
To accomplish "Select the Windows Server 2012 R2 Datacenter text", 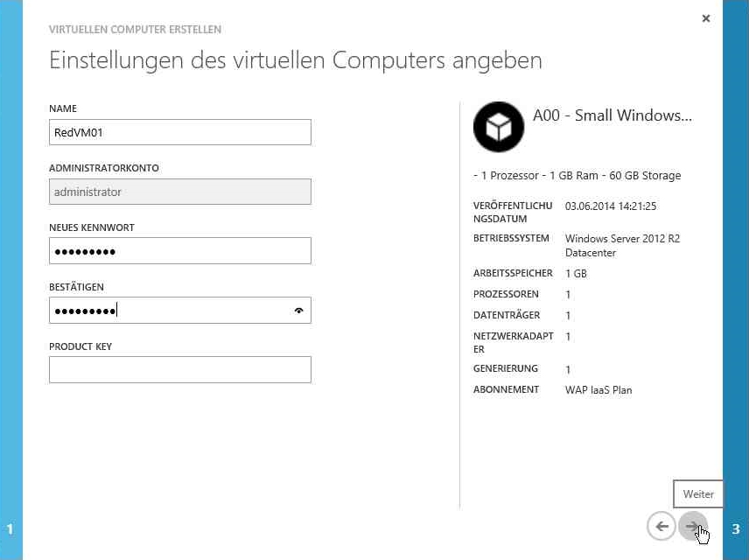I will click(622, 245).
